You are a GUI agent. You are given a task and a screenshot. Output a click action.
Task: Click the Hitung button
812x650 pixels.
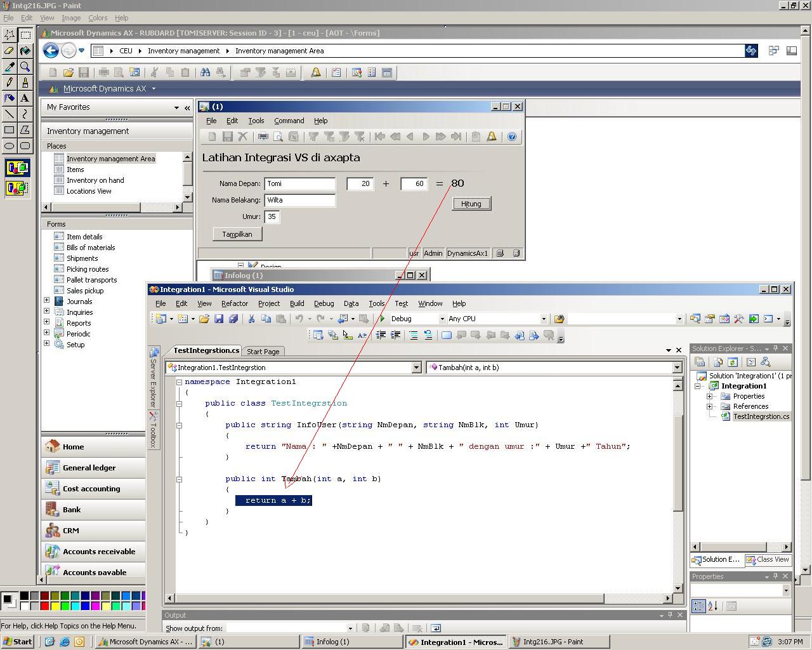pos(471,204)
